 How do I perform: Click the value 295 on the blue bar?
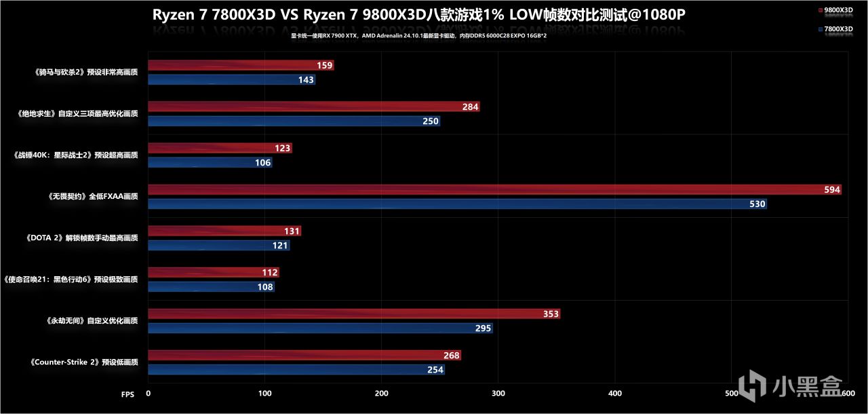(x=484, y=328)
